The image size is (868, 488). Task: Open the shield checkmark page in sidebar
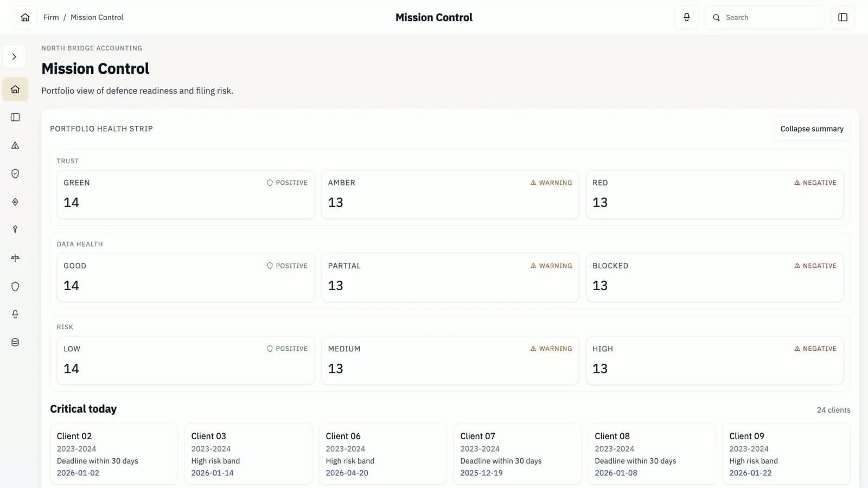[15, 174]
